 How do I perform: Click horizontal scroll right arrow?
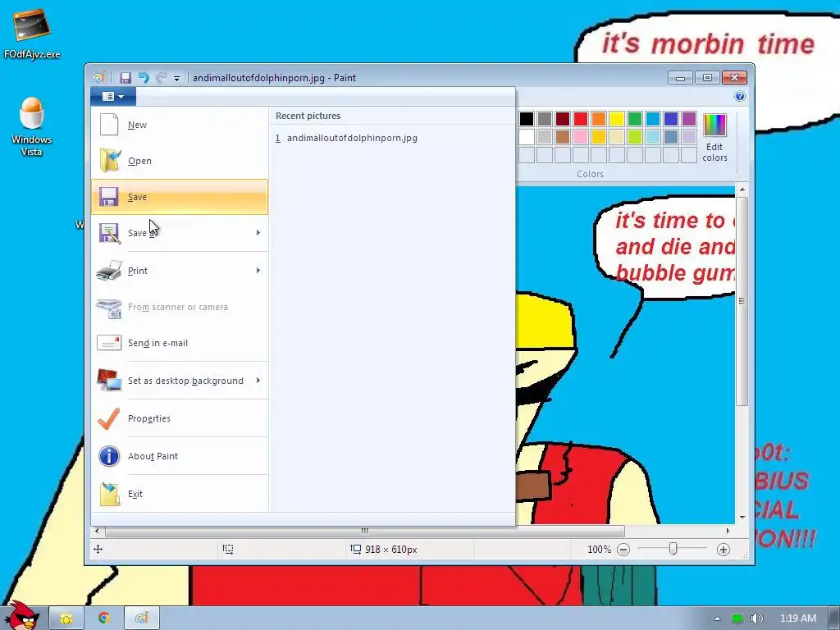[x=728, y=531]
